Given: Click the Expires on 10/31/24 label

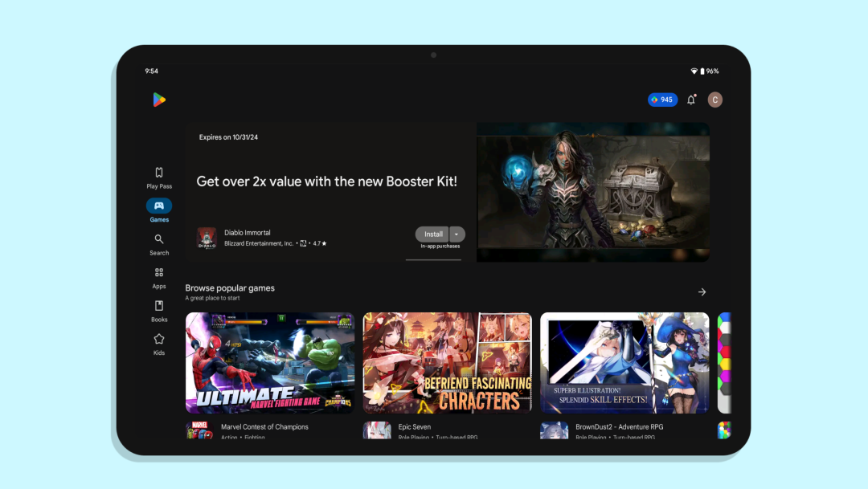Looking at the screenshot, I should point(228,137).
